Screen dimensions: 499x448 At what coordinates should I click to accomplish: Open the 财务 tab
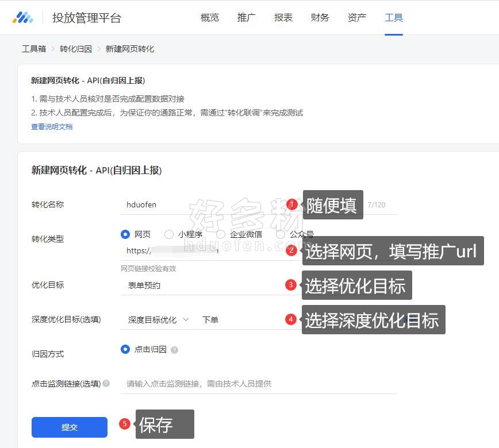[x=320, y=17]
